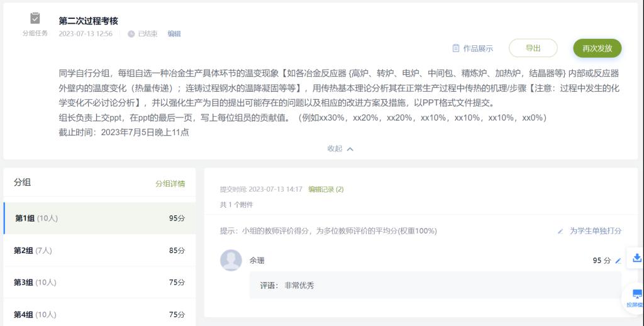Viewport: 644px width, 326px height.
Task: Click the group task clipboard icon
Action: 35,18
